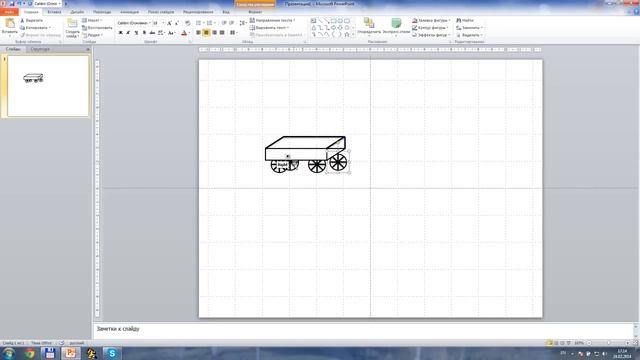Switch to the Structure (Структура) pane tab
Viewport: 640px width, 360px height.
point(40,49)
